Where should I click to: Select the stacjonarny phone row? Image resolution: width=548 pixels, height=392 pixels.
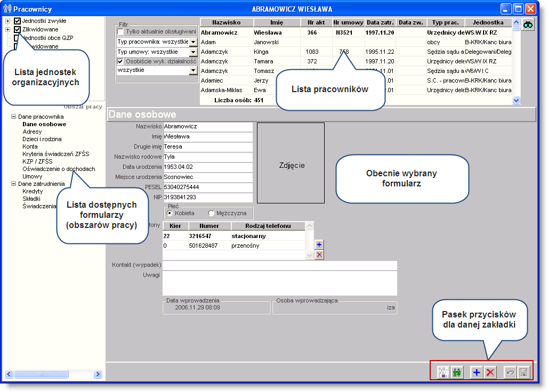234,236
